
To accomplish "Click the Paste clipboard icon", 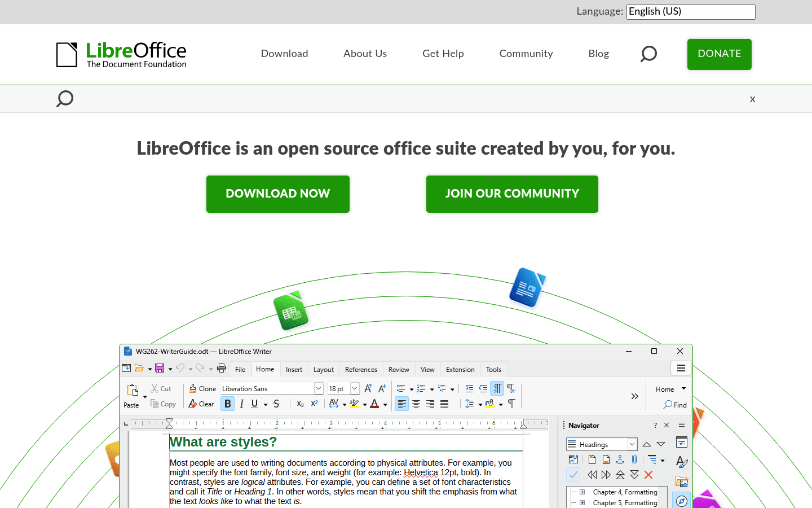I will (133, 390).
